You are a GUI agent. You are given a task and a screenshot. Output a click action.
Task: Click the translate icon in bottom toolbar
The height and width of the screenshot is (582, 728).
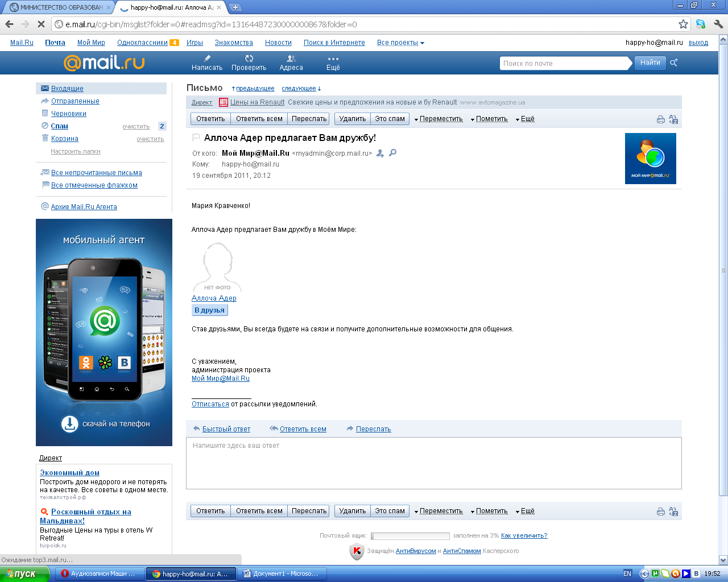pyautogui.click(x=673, y=512)
